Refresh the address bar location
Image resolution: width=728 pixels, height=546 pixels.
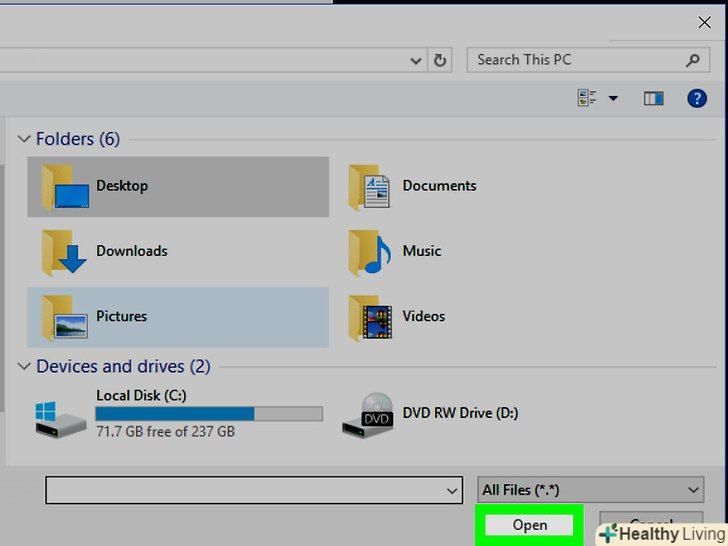pyautogui.click(x=440, y=60)
